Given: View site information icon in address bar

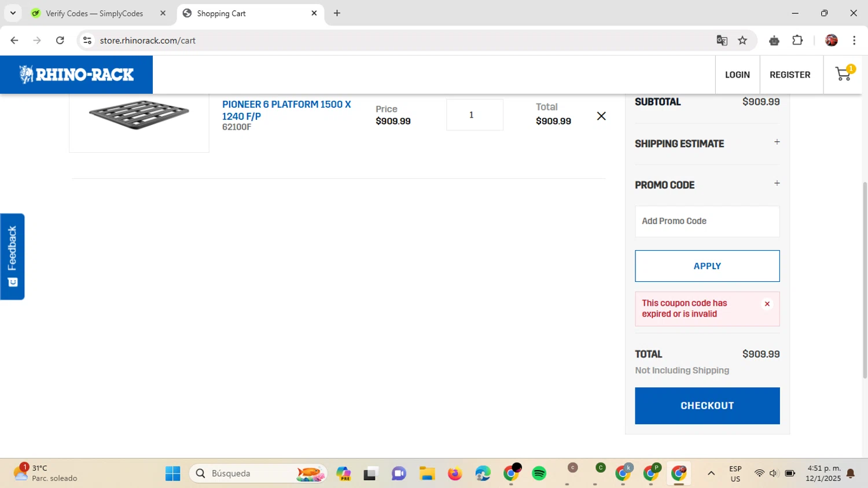Looking at the screenshot, I should (x=87, y=41).
